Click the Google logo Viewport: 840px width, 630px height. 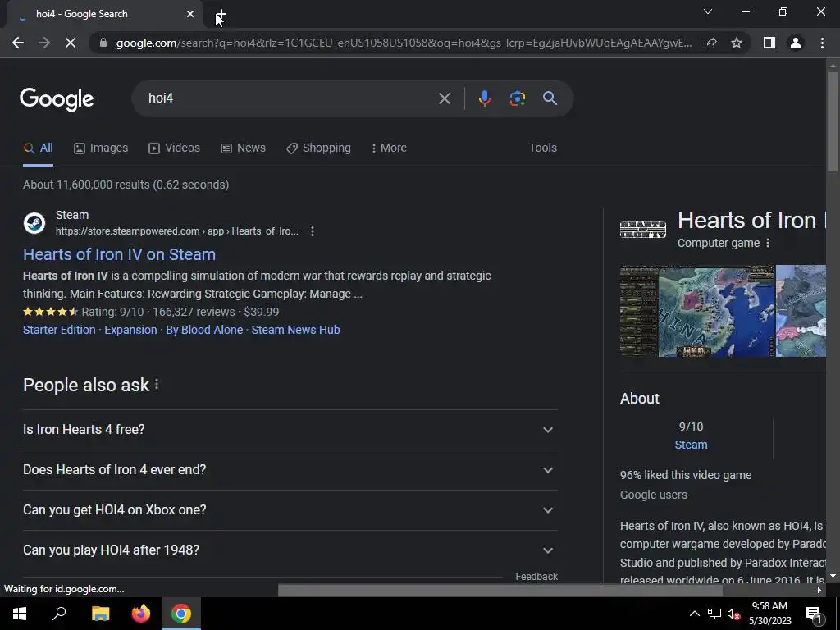(57, 99)
